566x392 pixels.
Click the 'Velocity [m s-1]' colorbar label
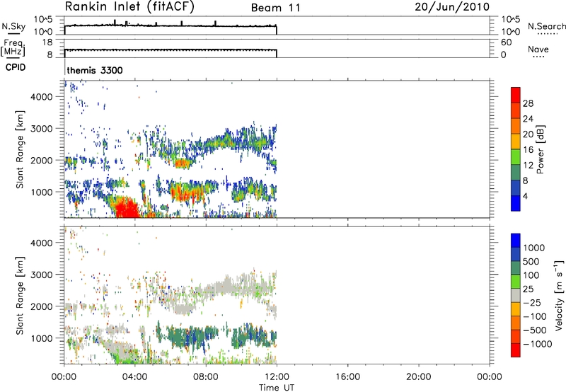click(559, 295)
